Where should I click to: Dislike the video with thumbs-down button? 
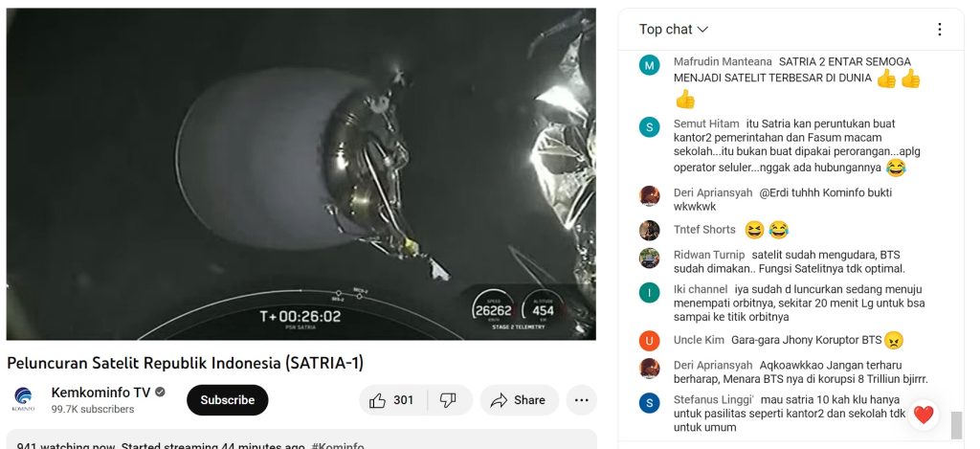pos(448,400)
